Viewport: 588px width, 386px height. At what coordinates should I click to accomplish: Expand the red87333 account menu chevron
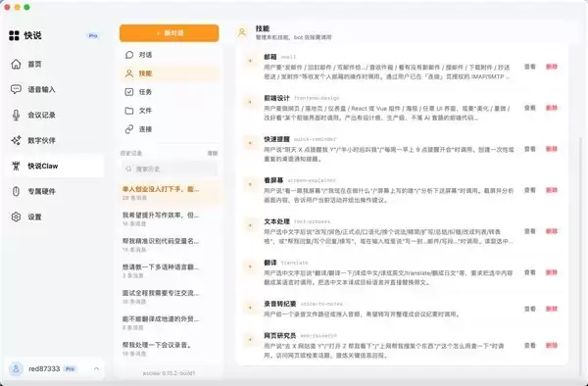pos(96,369)
